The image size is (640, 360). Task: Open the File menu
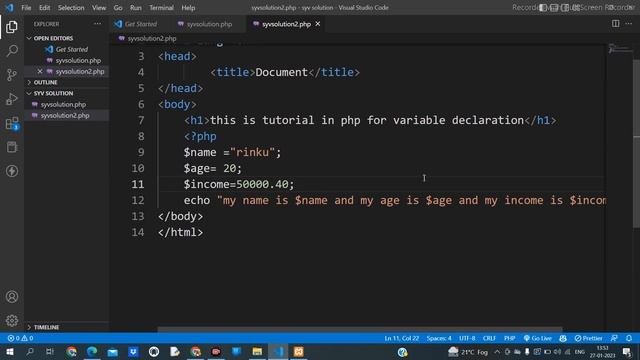click(x=26, y=8)
